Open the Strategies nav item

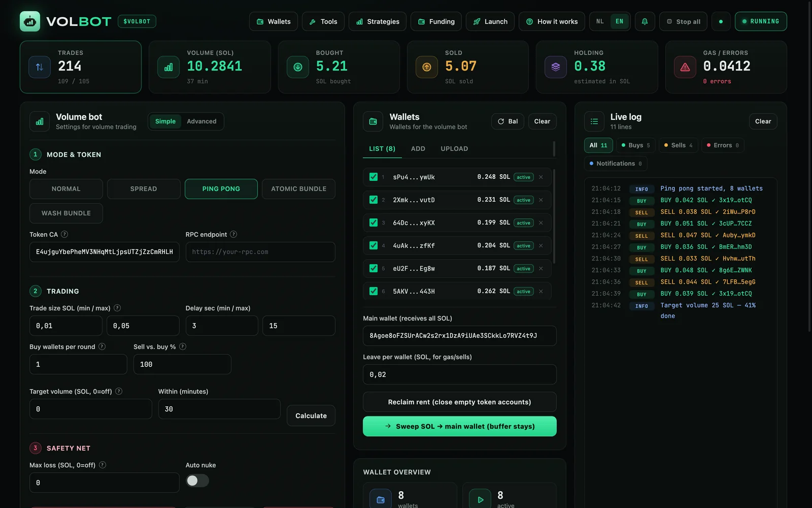(x=378, y=21)
